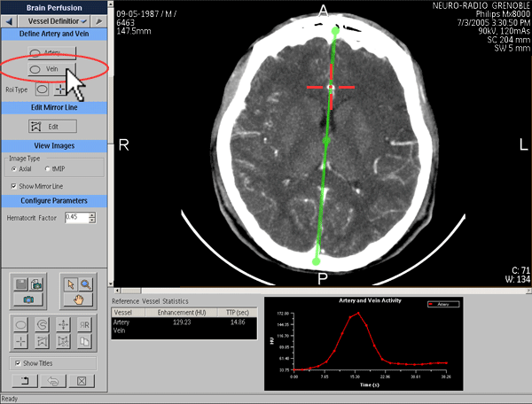Viewport: 532px width, 404px height.
Task: Select the arrow pointer tool
Action: point(69,284)
